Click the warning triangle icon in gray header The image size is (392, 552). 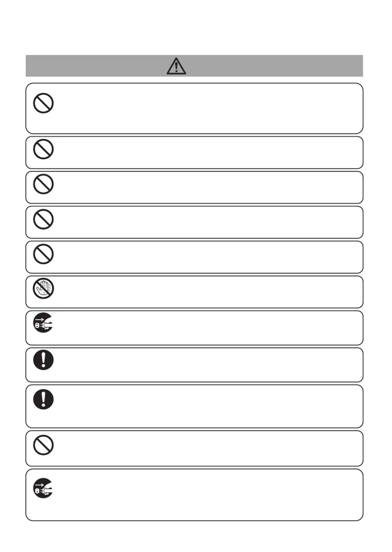click(176, 66)
